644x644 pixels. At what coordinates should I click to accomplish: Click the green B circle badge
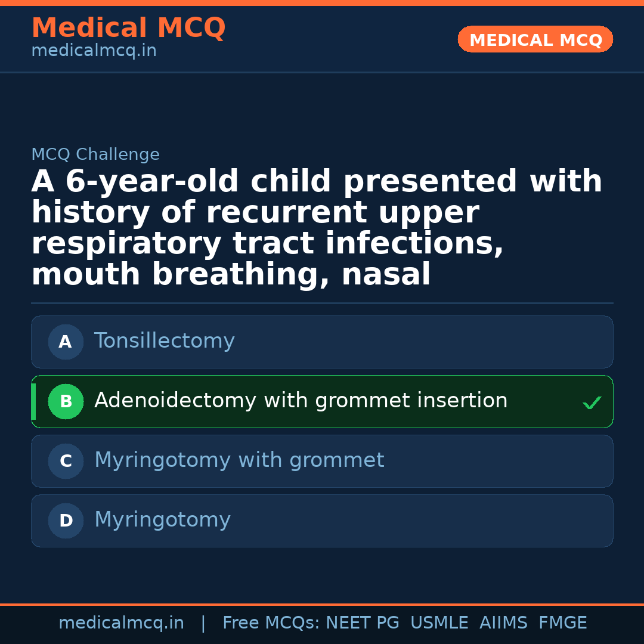point(66,402)
